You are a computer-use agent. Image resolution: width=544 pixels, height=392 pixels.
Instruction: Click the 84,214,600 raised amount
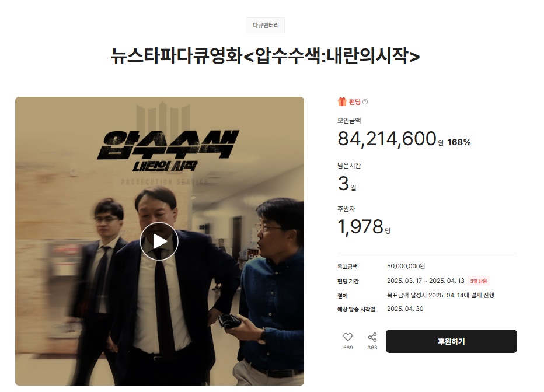pos(387,139)
